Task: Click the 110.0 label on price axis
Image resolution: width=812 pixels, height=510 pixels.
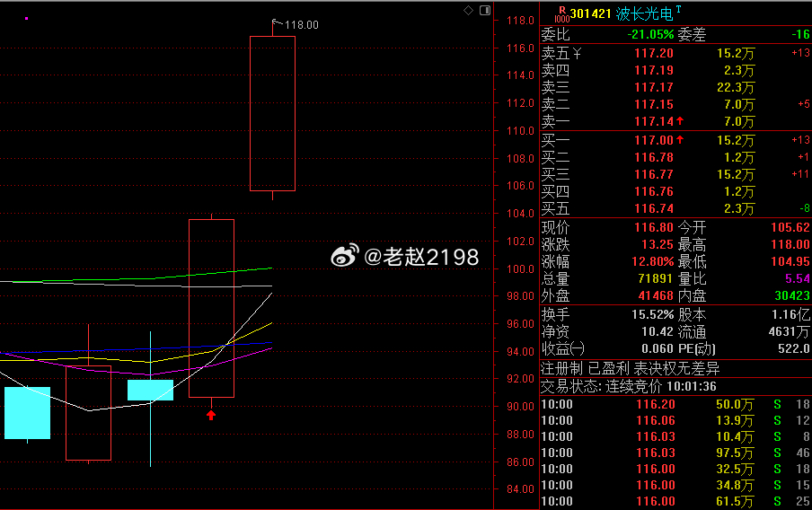Action: pyautogui.click(x=520, y=130)
